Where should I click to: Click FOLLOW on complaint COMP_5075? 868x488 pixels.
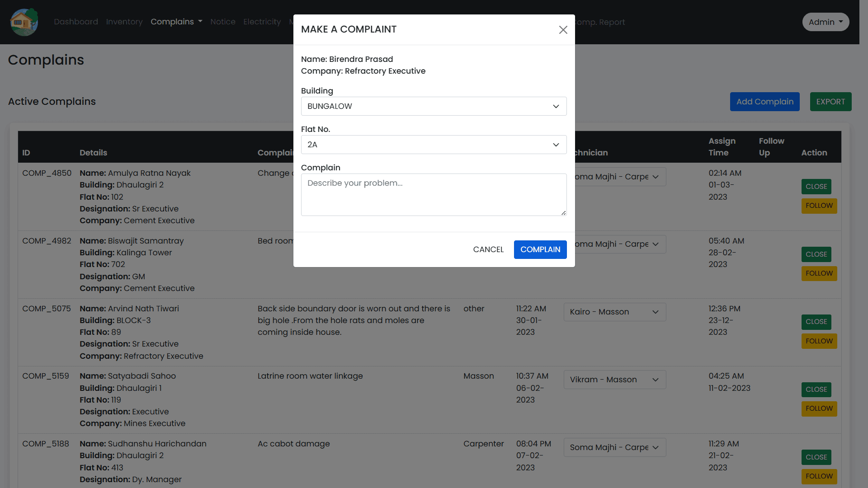coord(819,341)
